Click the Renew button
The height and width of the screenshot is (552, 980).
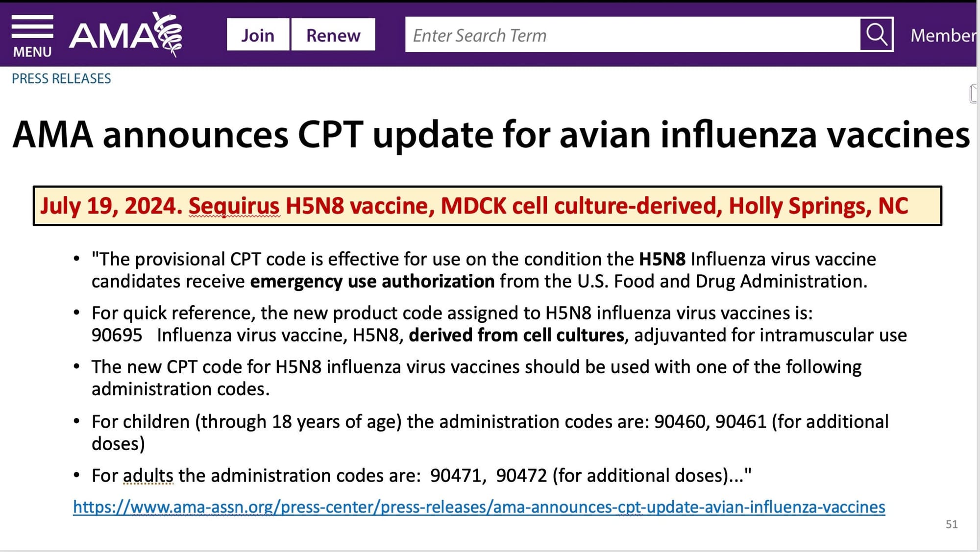tap(333, 35)
